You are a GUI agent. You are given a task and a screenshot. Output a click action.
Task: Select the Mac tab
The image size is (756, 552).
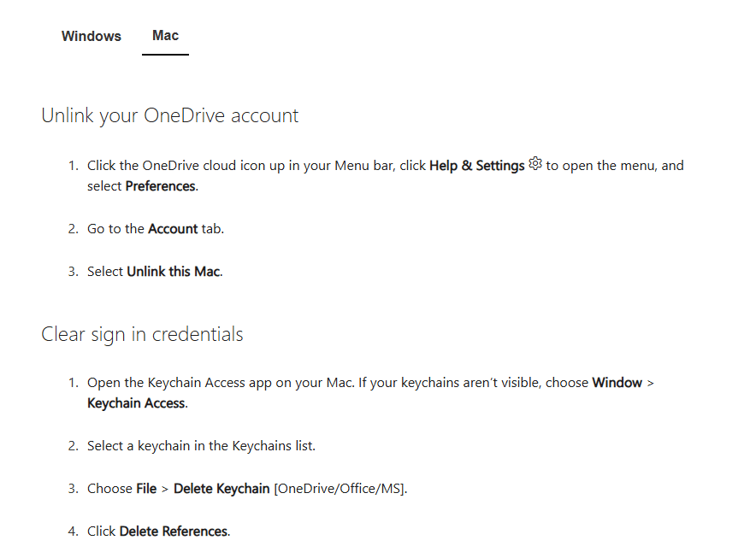click(x=165, y=36)
